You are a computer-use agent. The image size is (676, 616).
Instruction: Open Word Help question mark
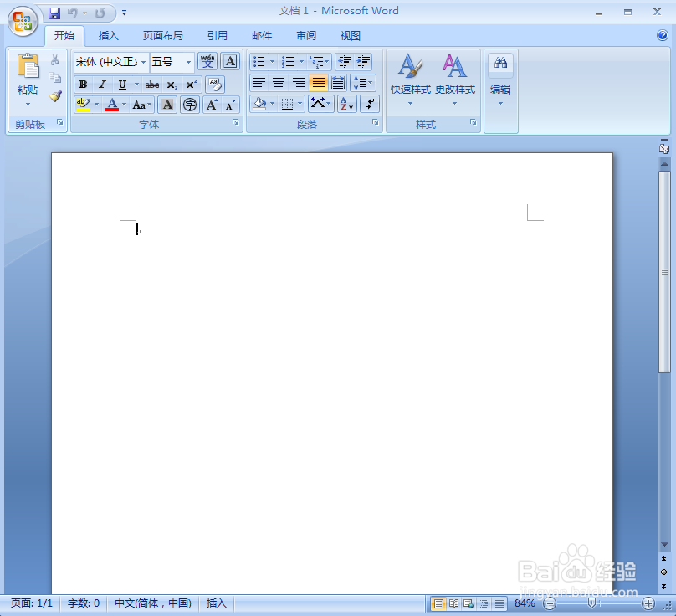(663, 35)
